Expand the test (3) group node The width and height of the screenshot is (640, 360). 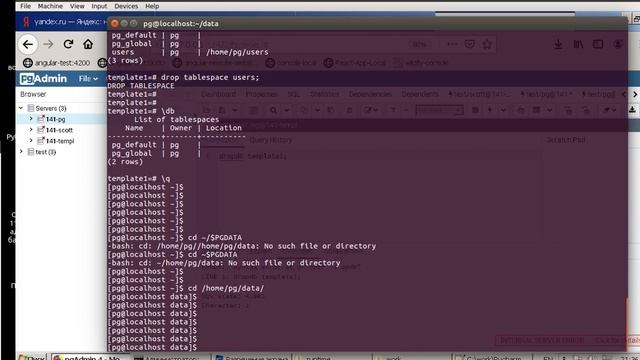pyautogui.click(x=21, y=152)
